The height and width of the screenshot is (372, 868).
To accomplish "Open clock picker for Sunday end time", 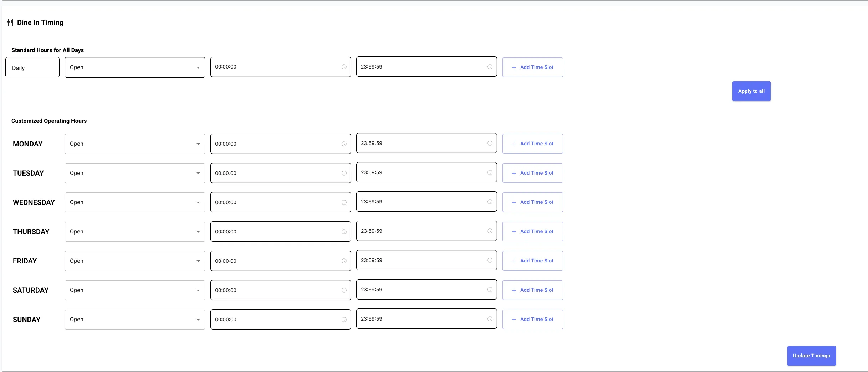I will coord(490,319).
